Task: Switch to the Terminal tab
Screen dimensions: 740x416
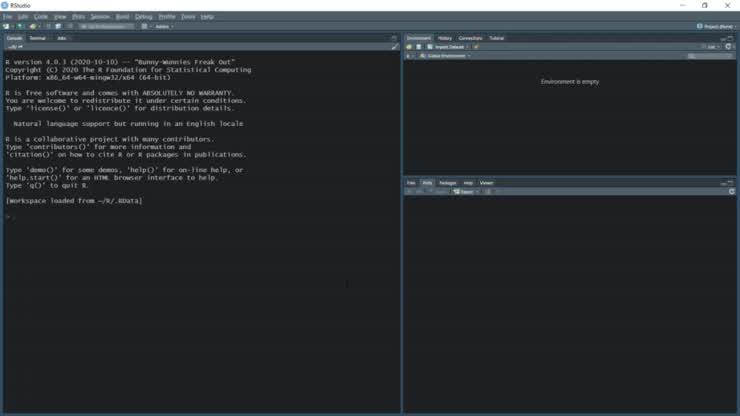Action: coord(38,38)
